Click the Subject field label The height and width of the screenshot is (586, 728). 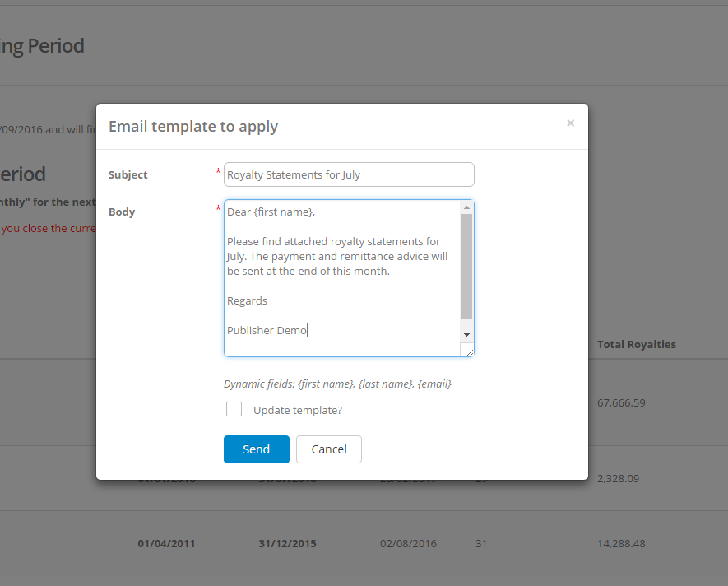128,174
